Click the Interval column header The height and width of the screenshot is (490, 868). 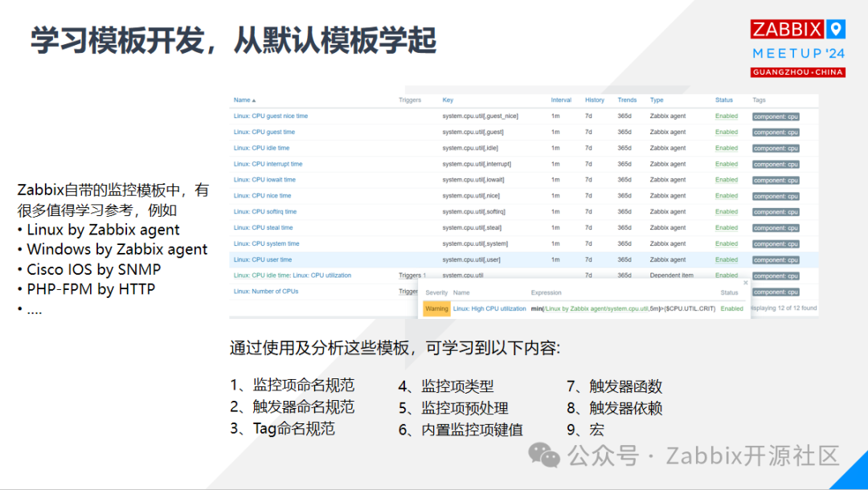[561, 100]
